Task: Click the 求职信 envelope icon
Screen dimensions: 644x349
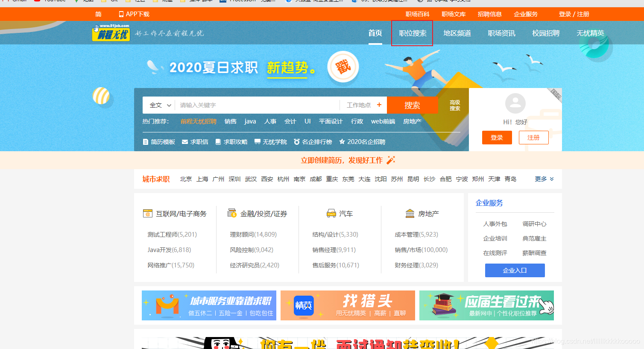Action: coord(184,141)
